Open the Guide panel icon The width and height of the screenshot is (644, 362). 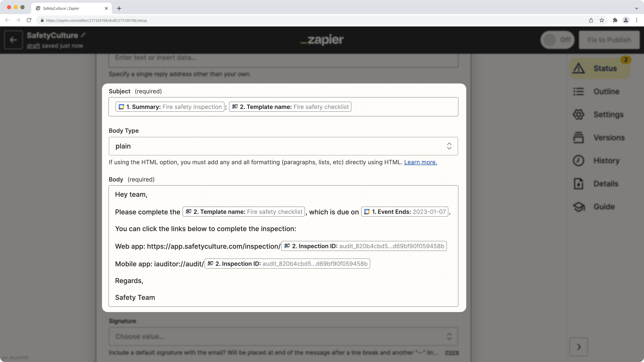coord(579,207)
